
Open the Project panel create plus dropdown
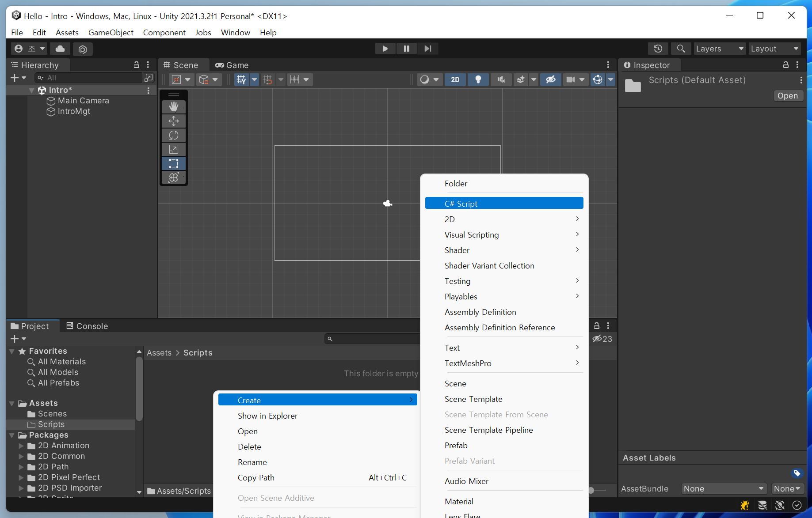[x=18, y=339]
